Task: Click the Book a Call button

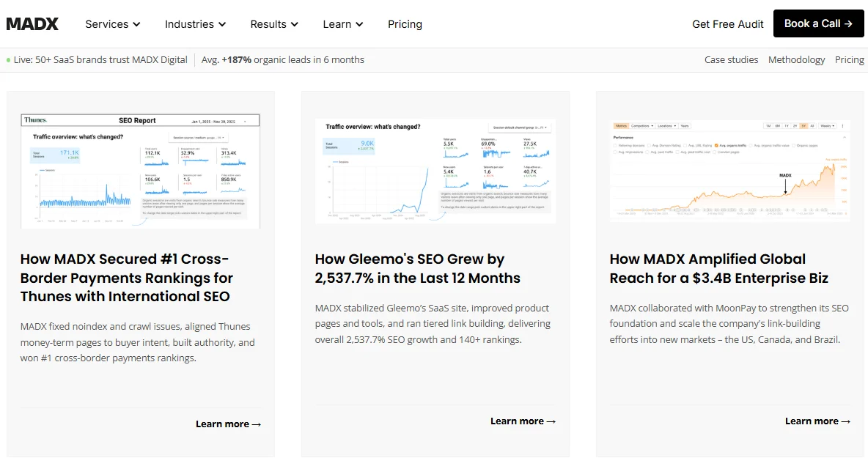Action: coord(818,23)
